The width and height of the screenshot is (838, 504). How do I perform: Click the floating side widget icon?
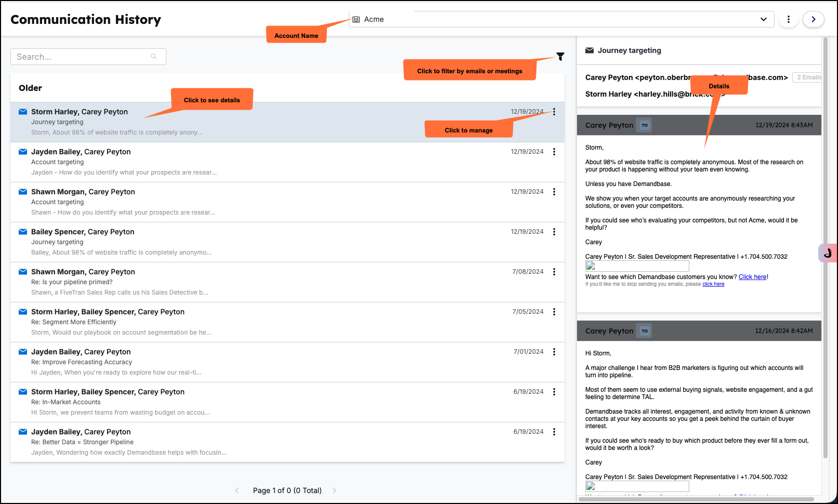[828, 253]
